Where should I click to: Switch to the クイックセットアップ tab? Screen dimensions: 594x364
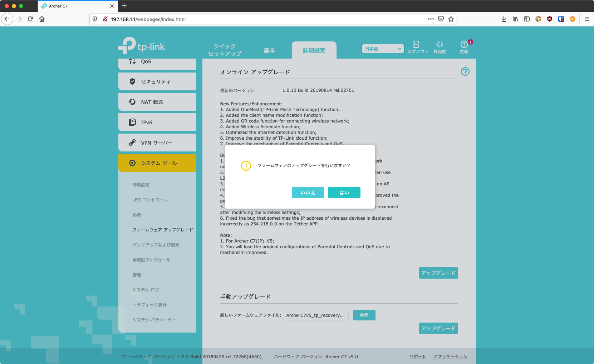(225, 50)
